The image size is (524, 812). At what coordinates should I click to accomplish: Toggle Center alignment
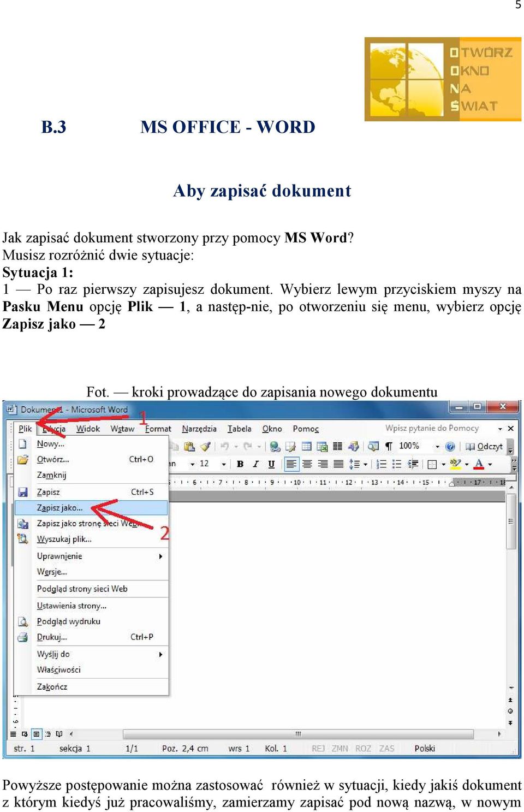pyautogui.click(x=307, y=464)
